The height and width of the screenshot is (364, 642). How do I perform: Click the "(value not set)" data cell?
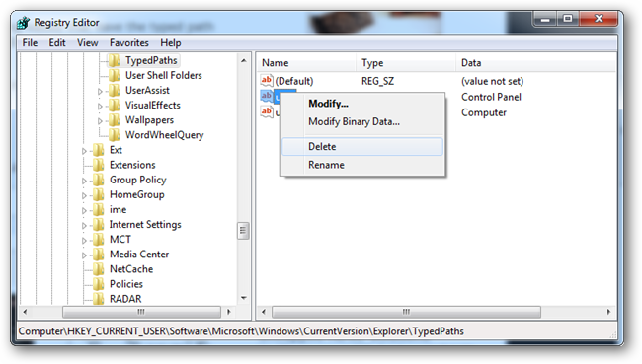click(492, 81)
